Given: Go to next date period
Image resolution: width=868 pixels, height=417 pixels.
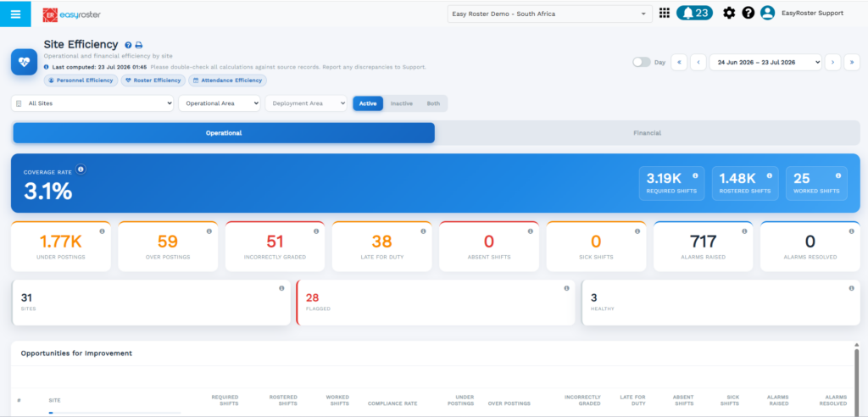Looking at the screenshot, I should tap(832, 63).
